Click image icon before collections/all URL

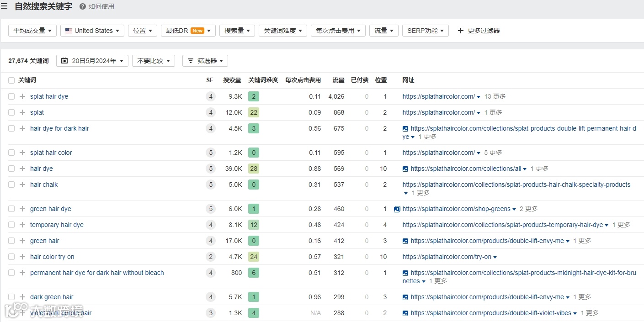[405, 169]
